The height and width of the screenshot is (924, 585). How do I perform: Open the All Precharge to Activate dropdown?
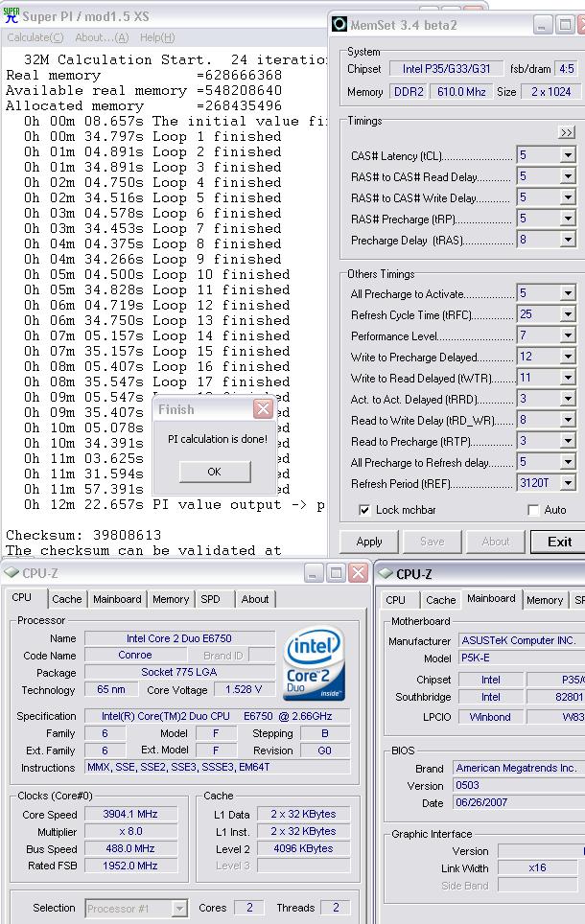(x=568, y=293)
